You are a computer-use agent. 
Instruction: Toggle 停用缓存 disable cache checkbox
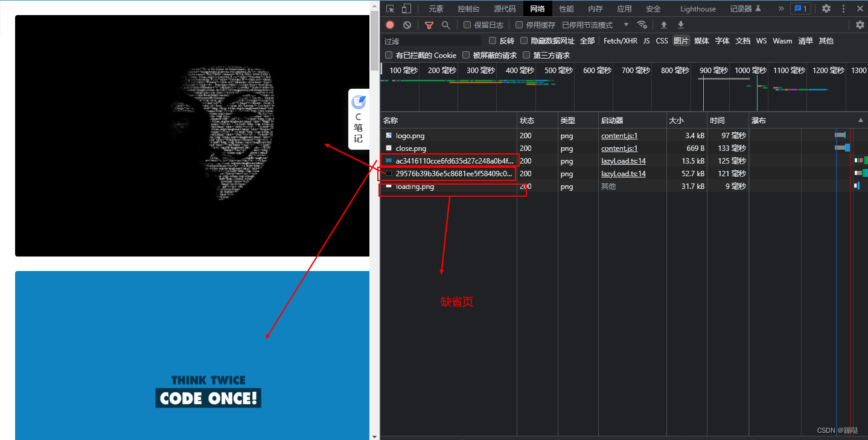point(519,25)
